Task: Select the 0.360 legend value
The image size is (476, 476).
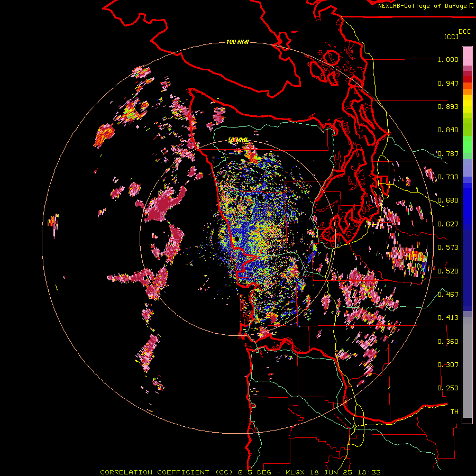Action: 448,341
